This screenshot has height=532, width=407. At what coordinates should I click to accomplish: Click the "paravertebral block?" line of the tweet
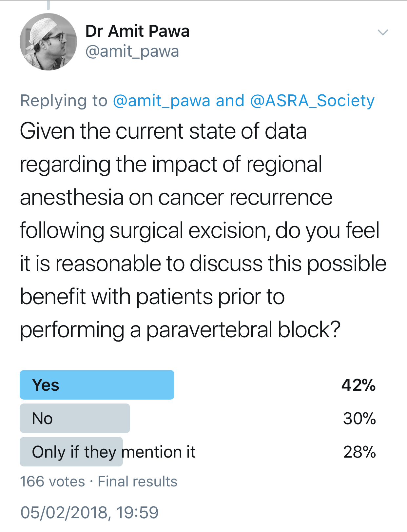[x=243, y=330]
